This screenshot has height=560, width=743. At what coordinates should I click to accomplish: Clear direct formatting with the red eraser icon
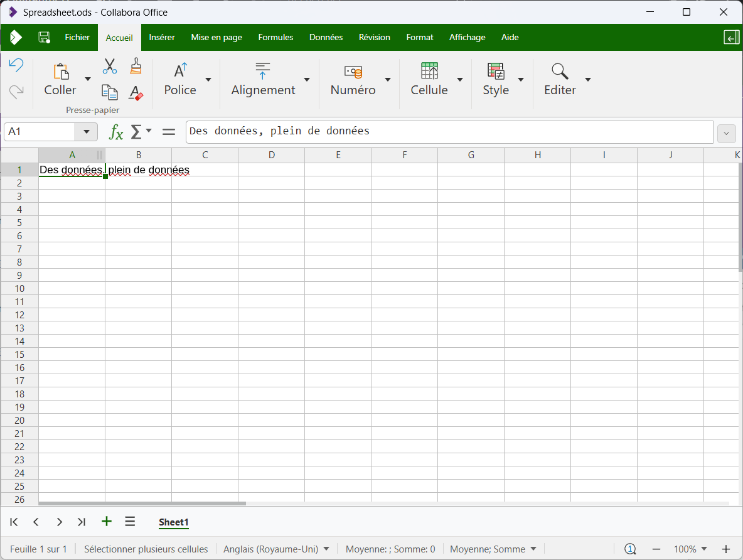tap(136, 92)
